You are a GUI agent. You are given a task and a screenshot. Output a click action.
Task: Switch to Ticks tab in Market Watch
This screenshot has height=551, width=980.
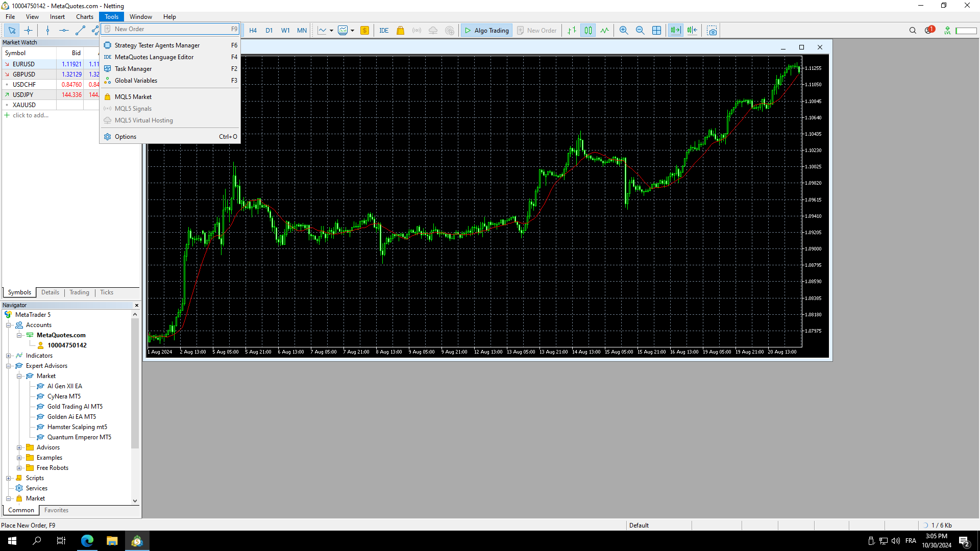coord(107,292)
